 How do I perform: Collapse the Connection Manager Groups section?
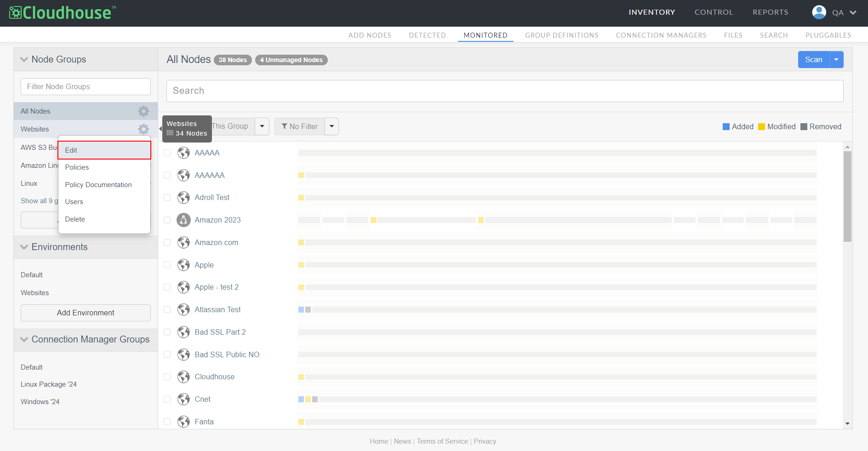point(24,340)
